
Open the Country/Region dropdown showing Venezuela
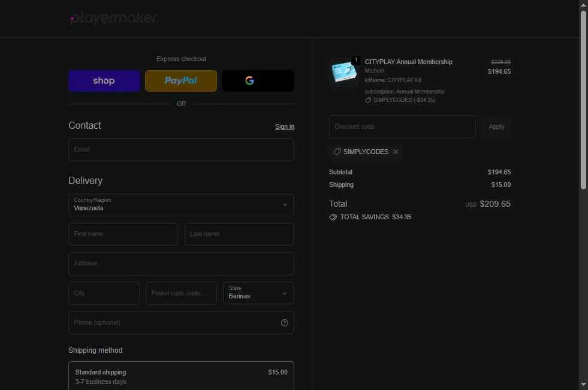(x=181, y=204)
